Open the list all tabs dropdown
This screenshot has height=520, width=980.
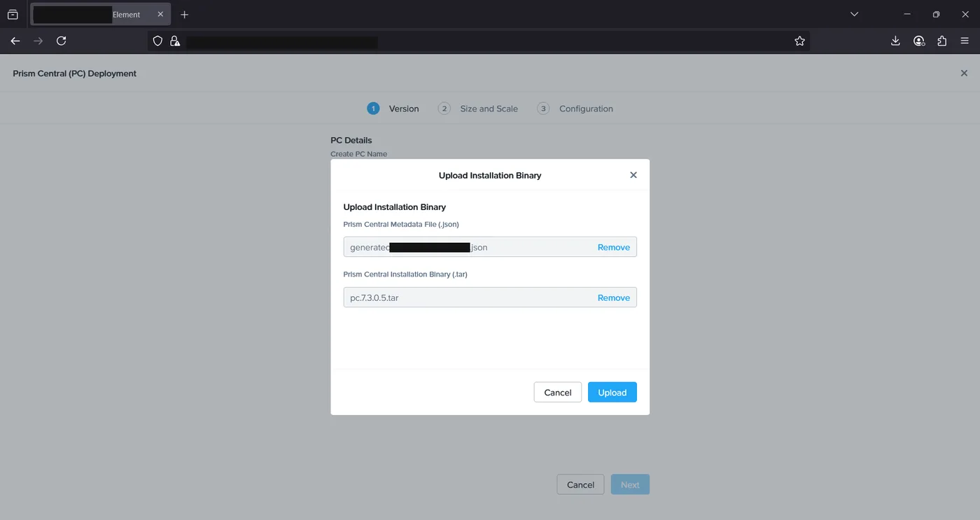point(854,14)
